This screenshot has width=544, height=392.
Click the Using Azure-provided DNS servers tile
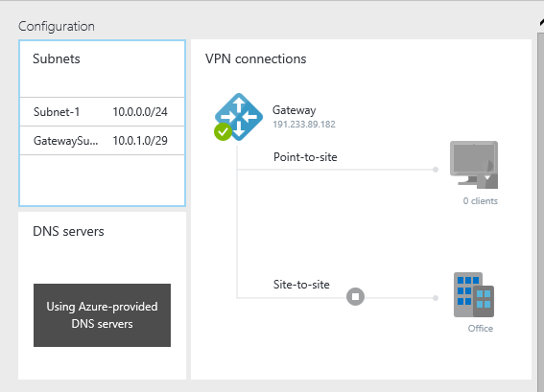pyautogui.click(x=102, y=315)
